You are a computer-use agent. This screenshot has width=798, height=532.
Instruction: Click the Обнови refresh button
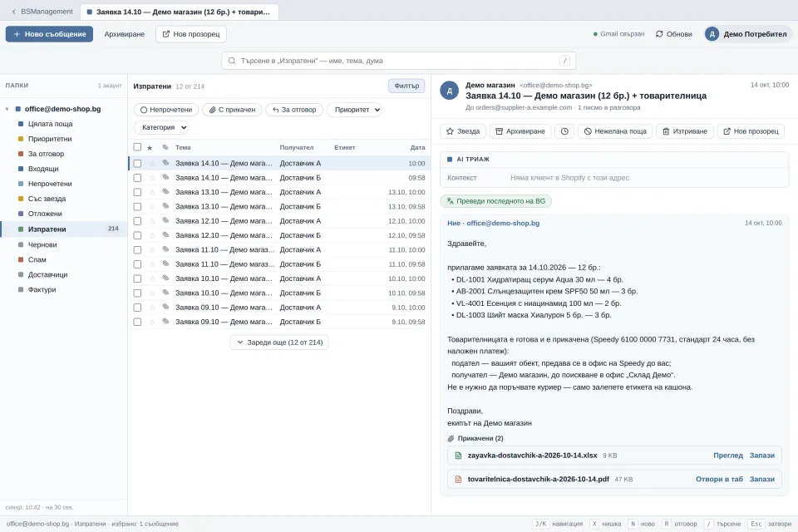(x=674, y=34)
